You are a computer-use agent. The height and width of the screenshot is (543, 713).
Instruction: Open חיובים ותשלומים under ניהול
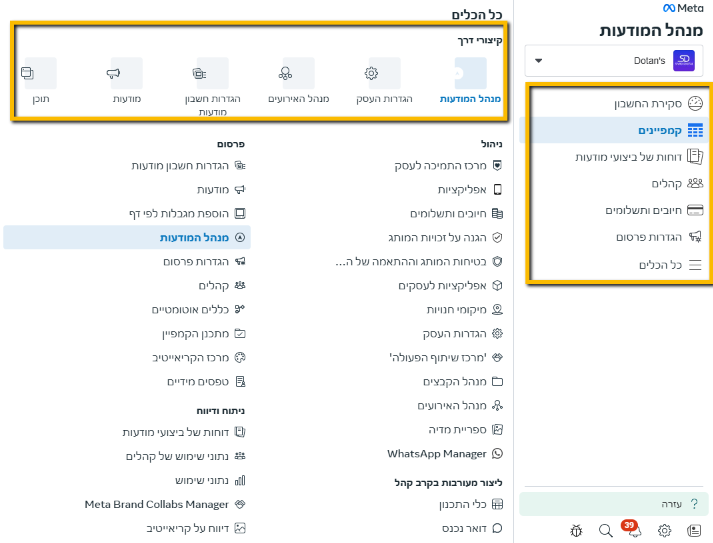(456, 214)
